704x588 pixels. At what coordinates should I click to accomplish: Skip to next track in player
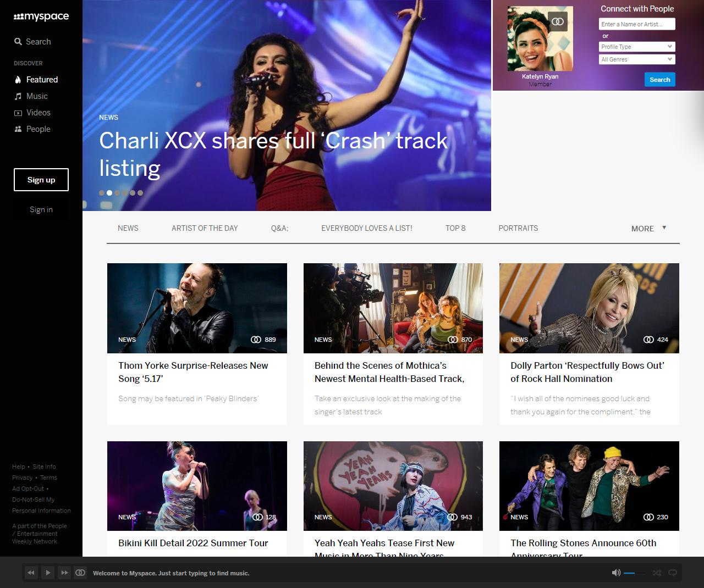(64, 573)
